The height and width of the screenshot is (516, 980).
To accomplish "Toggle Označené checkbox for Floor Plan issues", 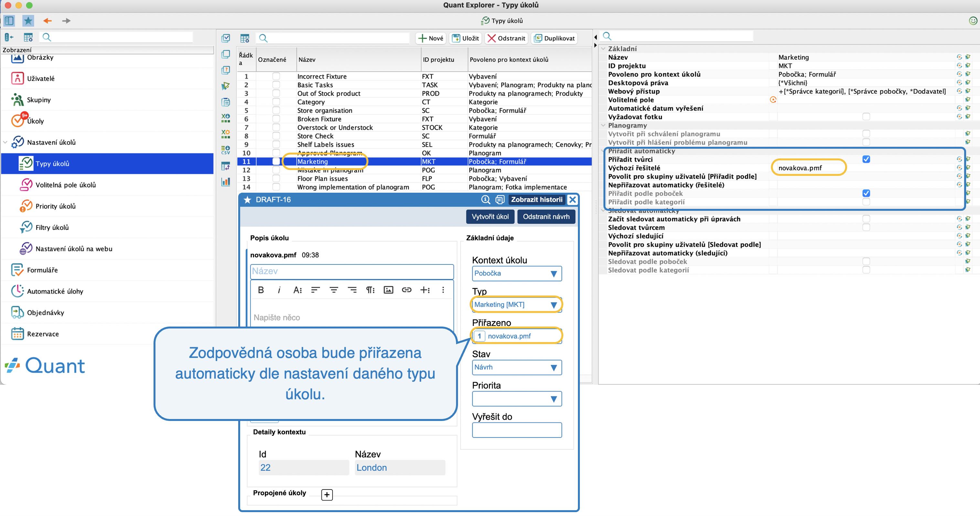I will pyautogui.click(x=276, y=178).
